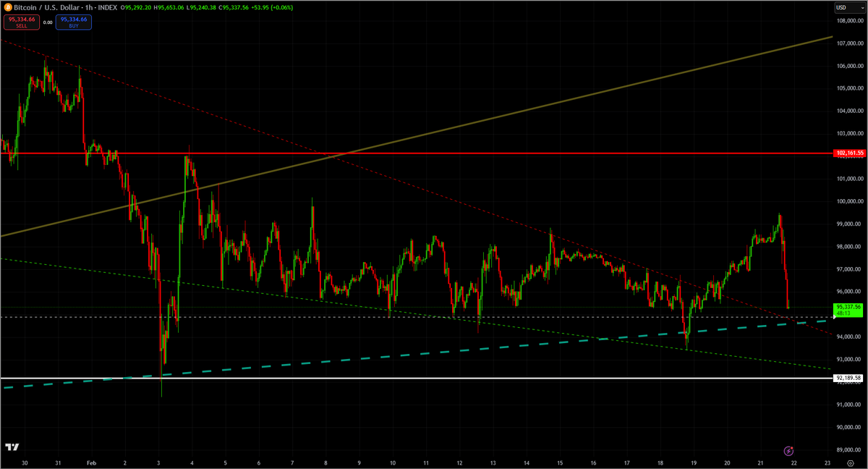Click the 91,000.00 price axis label
This screenshot has width=868, height=469.
850,404
